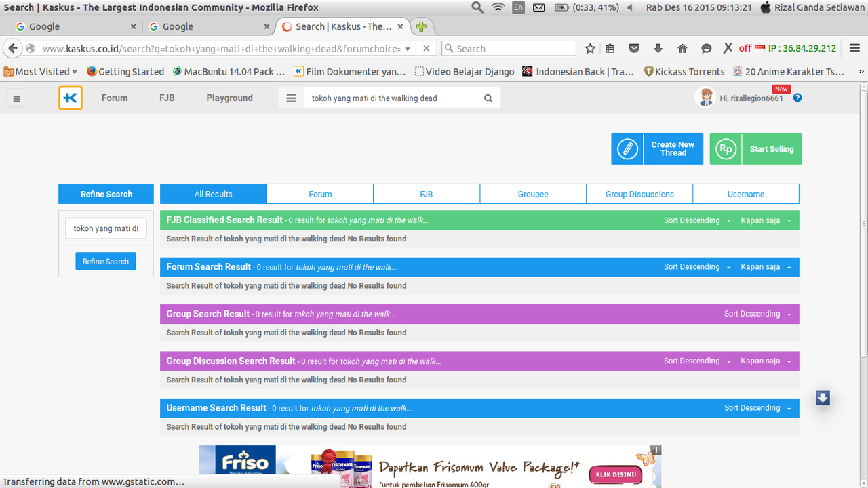Switch to the Group Discussions tab
The width and height of the screenshot is (868, 488).
point(639,194)
